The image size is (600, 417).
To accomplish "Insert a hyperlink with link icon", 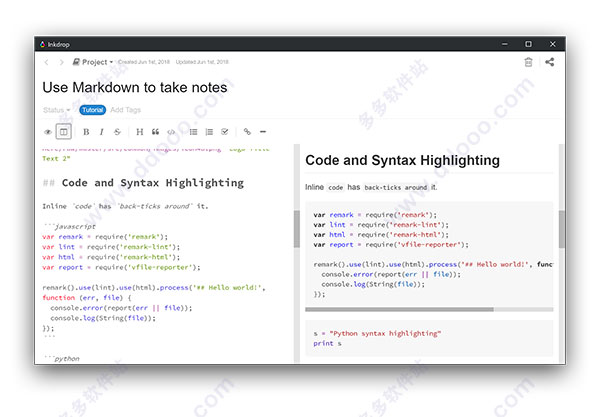I will tap(247, 132).
